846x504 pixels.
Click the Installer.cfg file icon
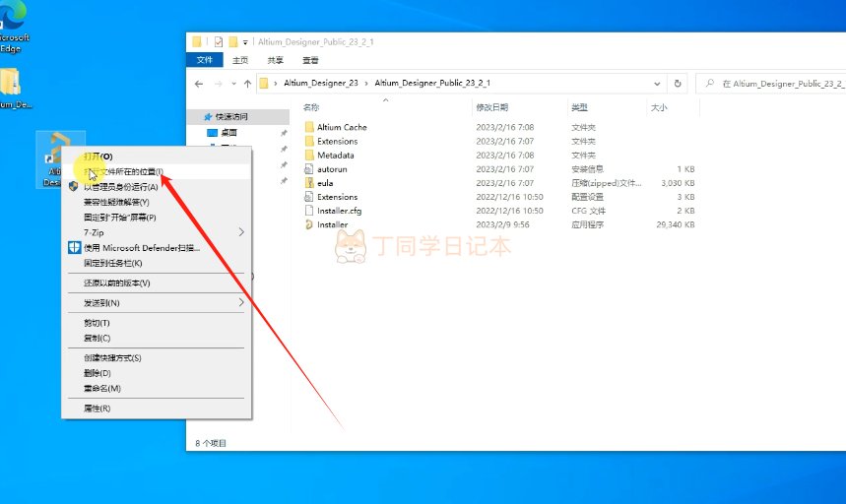point(309,211)
